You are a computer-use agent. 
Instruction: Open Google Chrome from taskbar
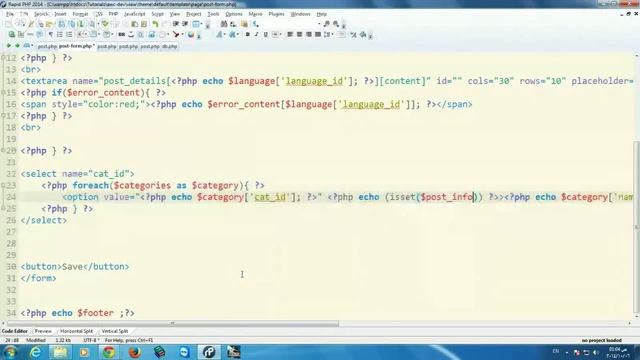[x=109, y=352]
